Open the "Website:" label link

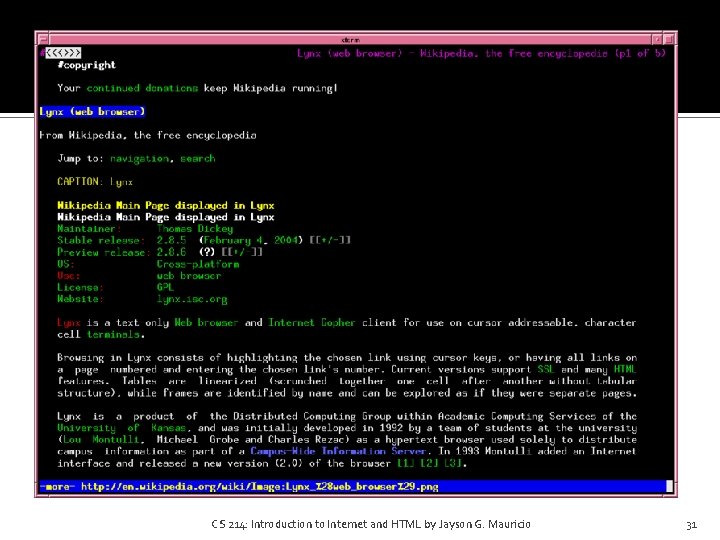click(x=80, y=299)
